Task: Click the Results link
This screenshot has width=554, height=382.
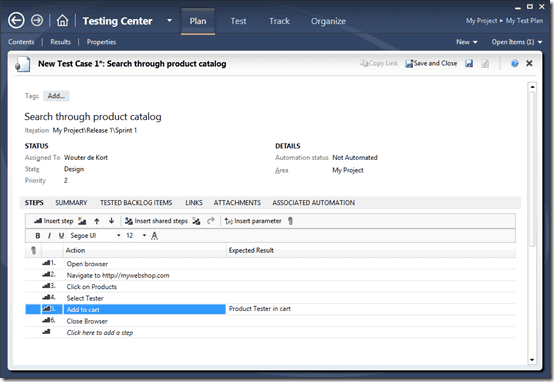Action: (x=60, y=42)
